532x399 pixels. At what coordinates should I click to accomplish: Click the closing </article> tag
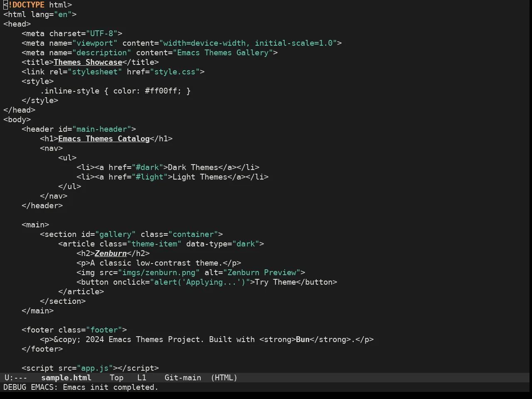click(81, 292)
